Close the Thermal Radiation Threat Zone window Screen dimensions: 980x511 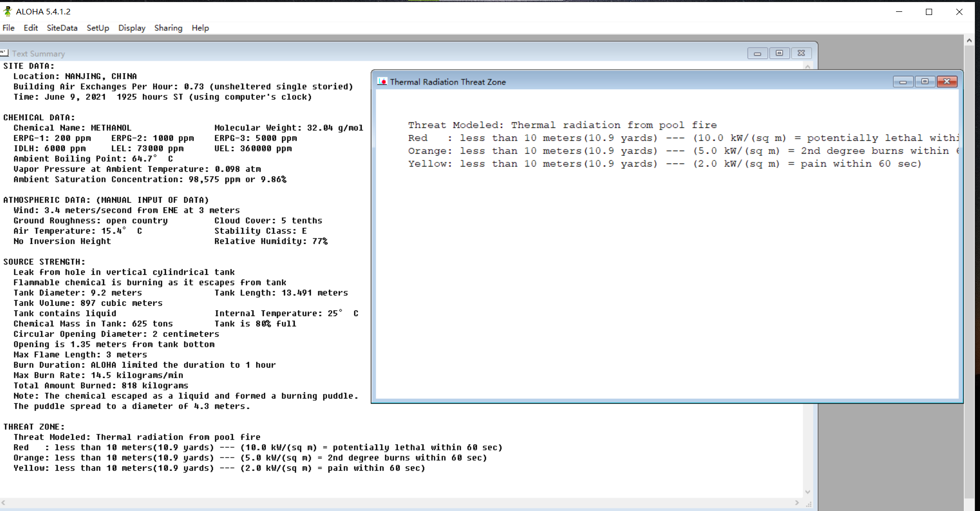947,81
